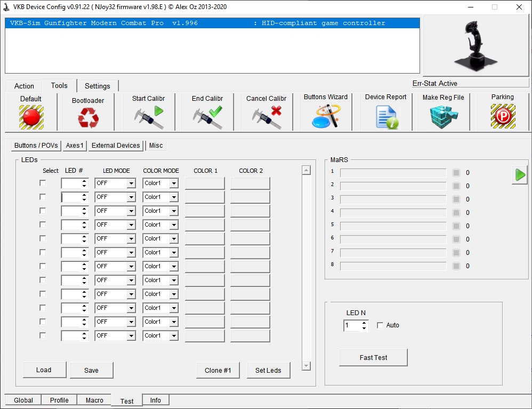Click the Save button under the LED list
This screenshot has height=409, width=532.
click(x=91, y=370)
